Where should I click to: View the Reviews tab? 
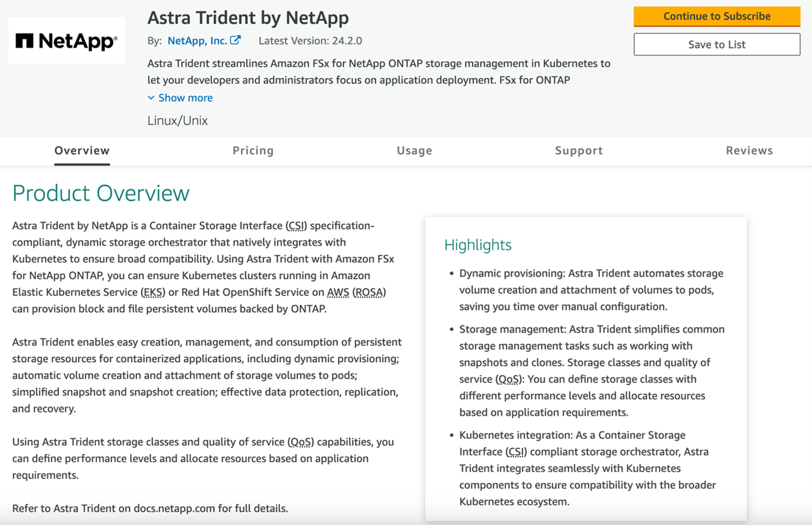pos(749,151)
